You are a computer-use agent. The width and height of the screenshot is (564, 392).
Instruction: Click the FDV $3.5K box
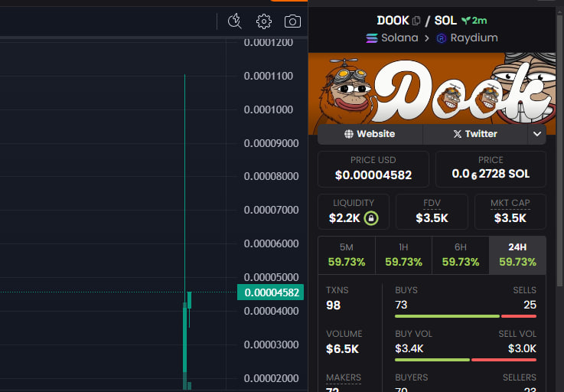(432, 211)
